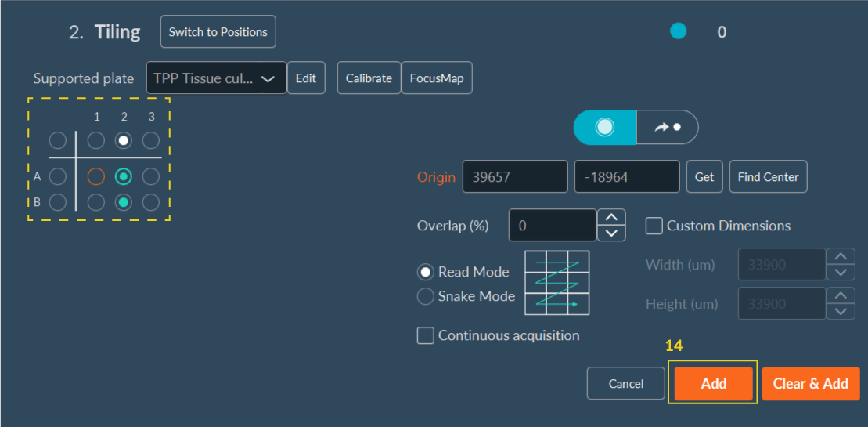Switch to the arrow path tiling mode
The height and width of the screenshot is (427, 868).
pos(667,127)
